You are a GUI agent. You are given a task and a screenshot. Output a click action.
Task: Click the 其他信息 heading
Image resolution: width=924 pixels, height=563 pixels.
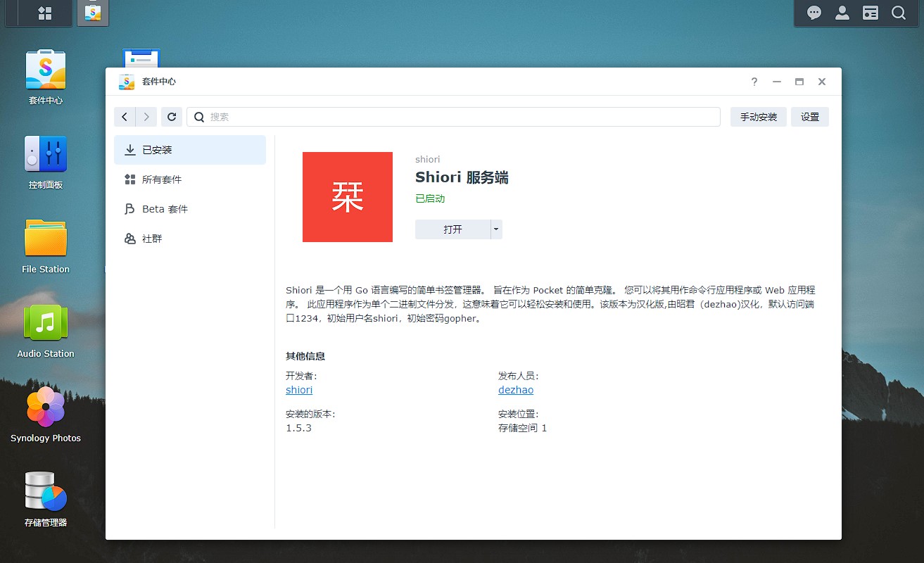tap(305, 356)
